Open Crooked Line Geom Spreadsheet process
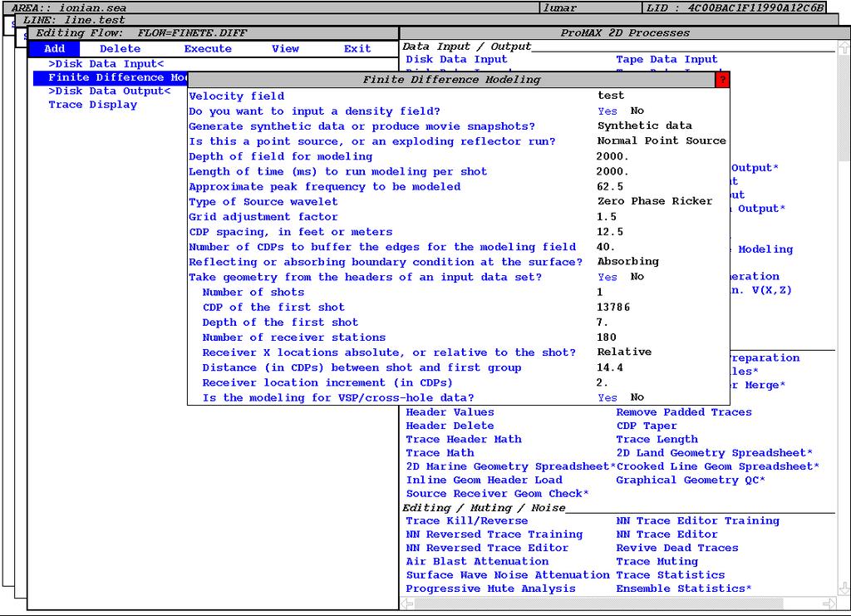The image size is (851, 616). pyautogui.click(x=717, y=466)
